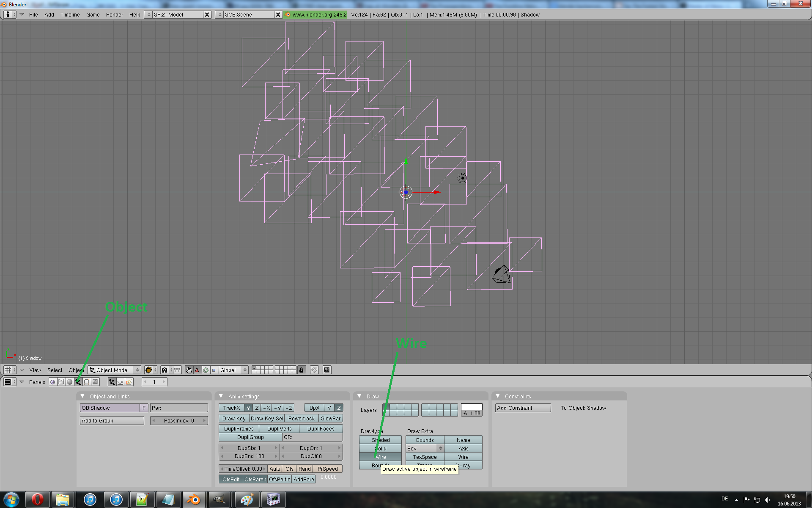Toggle the TrackX axis button
Viewport: 812px width, 508px height.
tap(231, 408)
